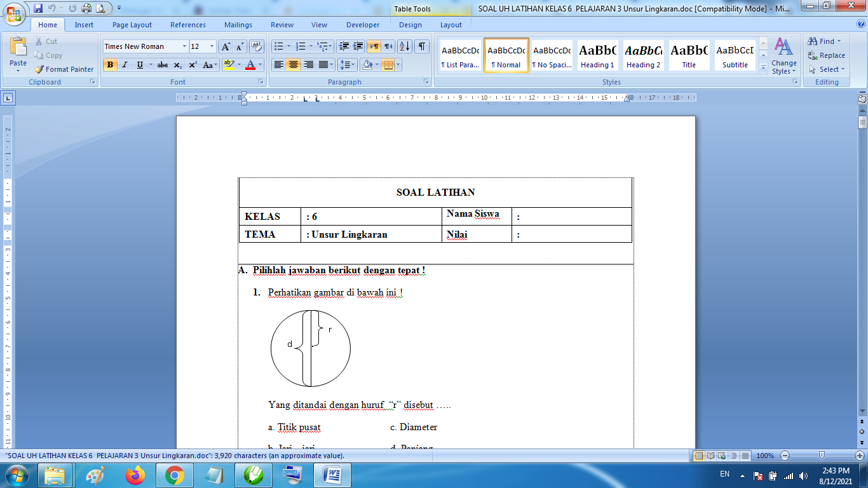Open the Mailings tab
Viewport: 868px width, 488px height.
pyautogui.click(x=239, y=25)
